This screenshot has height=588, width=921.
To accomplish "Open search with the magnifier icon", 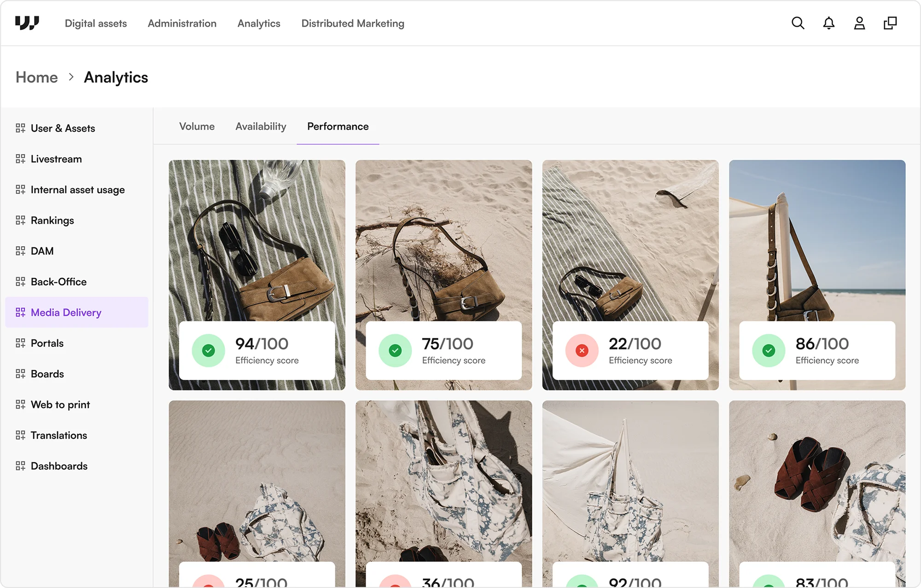I will (798, 23).
